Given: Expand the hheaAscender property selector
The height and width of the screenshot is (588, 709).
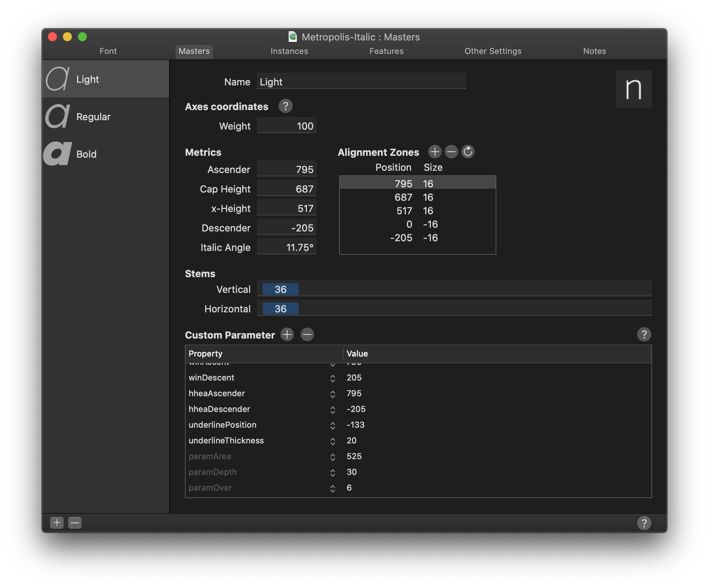Looking at the screenshot, I should pyautogui.click(x=332, y=394).
